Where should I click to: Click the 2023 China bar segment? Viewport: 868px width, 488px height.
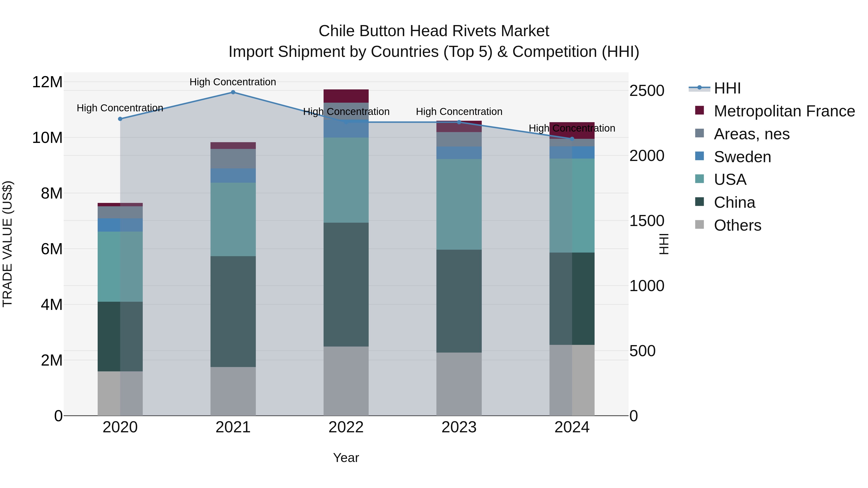click(x=459, y=301)
